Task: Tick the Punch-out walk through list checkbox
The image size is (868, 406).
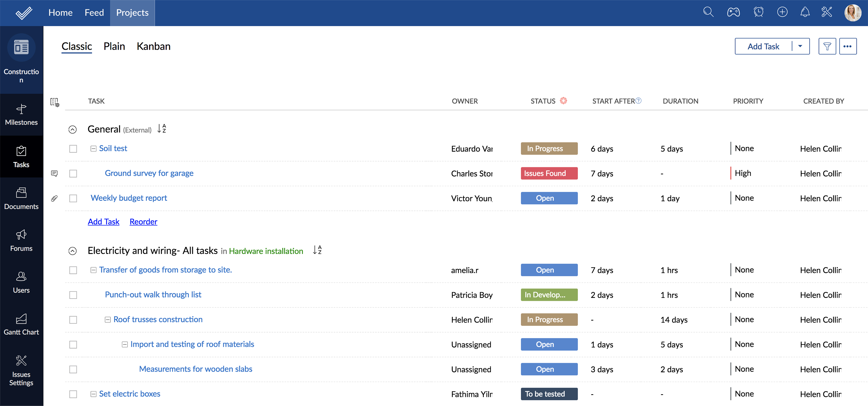Action: coord(73,295)
